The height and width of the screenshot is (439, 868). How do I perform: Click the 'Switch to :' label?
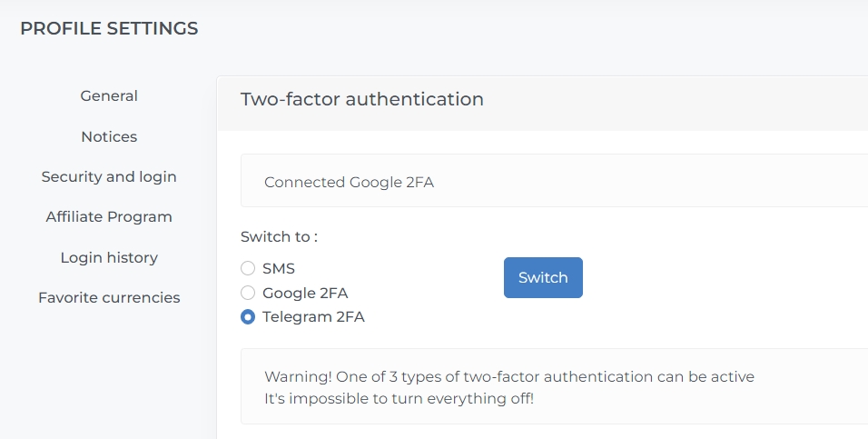pos(279,236)
